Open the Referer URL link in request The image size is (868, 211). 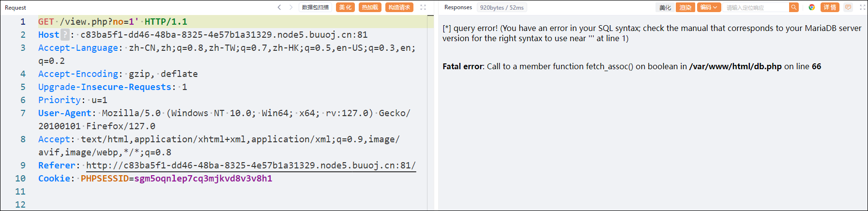[251, 166]
